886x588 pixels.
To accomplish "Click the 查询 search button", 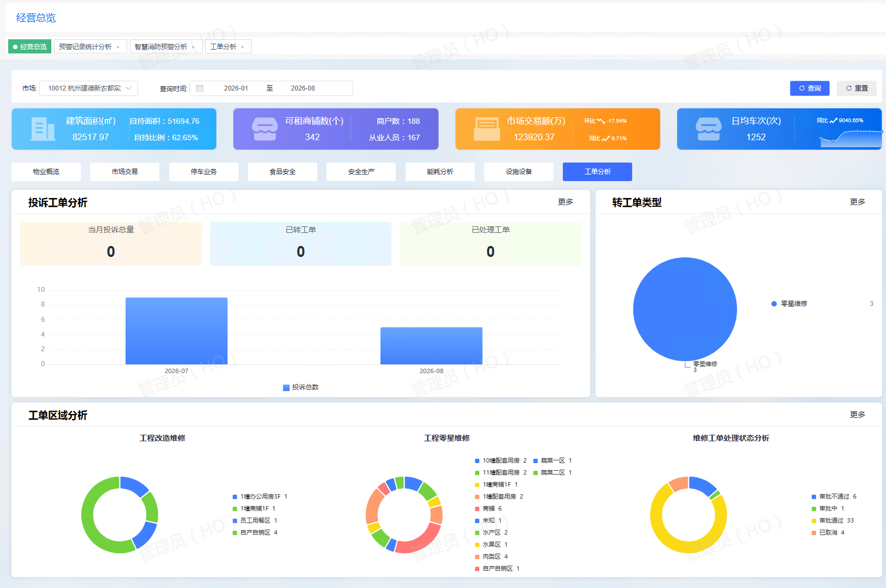I will [x=810, y=88].
